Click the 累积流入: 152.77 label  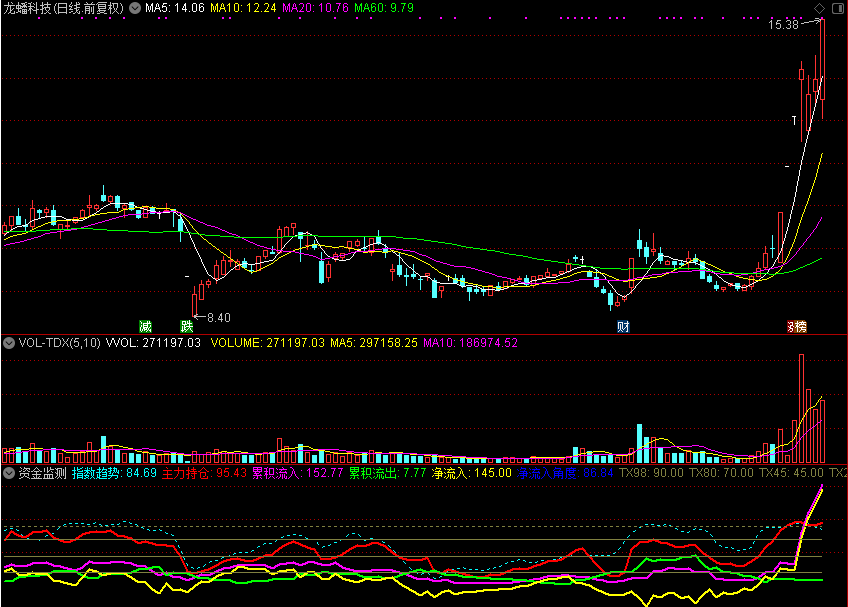tap(297, 473)
